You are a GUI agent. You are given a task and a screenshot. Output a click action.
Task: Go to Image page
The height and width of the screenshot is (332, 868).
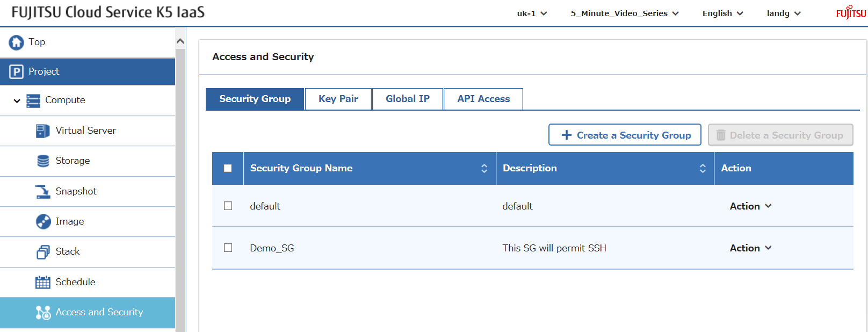(x=88, y=221)
